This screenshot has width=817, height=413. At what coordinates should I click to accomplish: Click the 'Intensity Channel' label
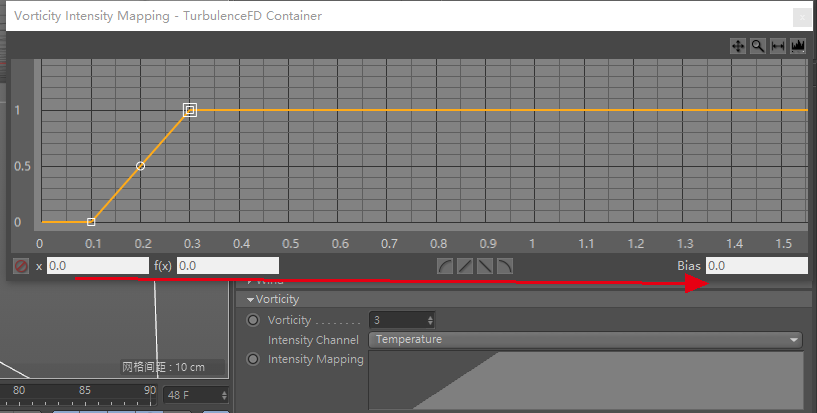[x=313, y=340]
